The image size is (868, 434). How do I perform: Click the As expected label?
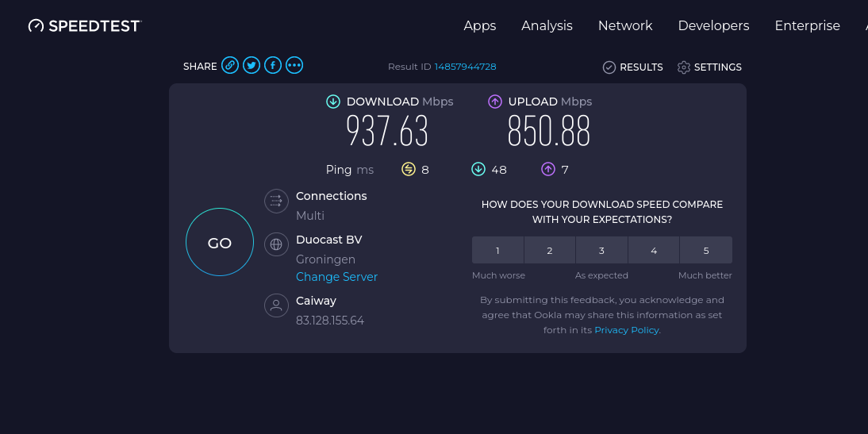[x=601, y=275]
